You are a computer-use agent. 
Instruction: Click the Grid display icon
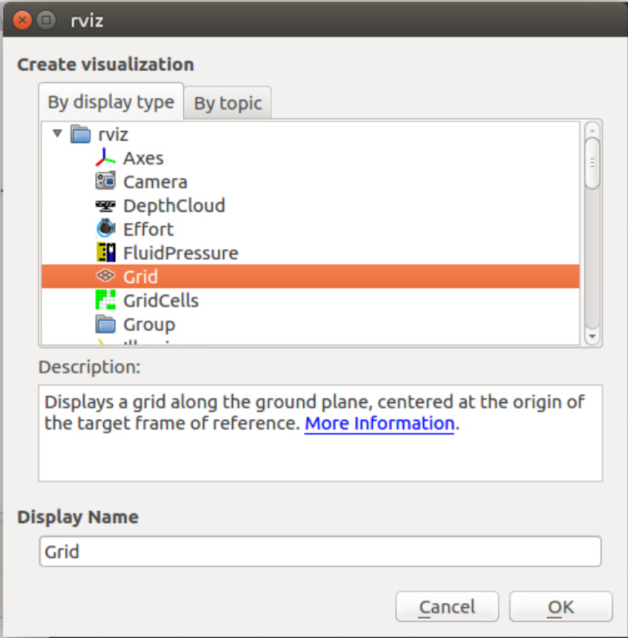pyautogui.click(x=105, y=276)
